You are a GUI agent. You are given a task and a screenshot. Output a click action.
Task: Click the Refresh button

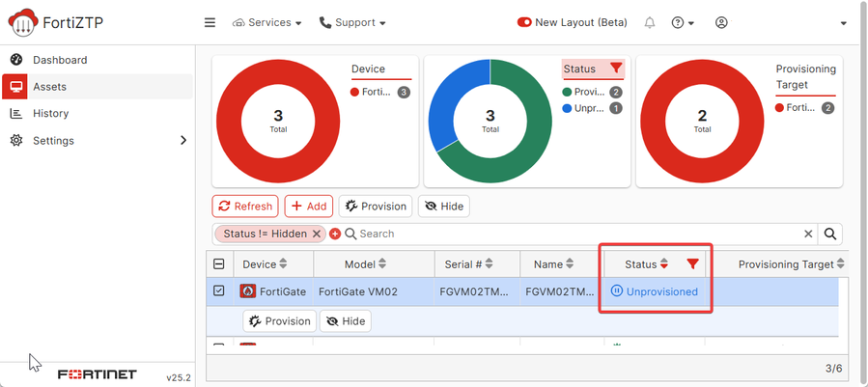(245, 207)
